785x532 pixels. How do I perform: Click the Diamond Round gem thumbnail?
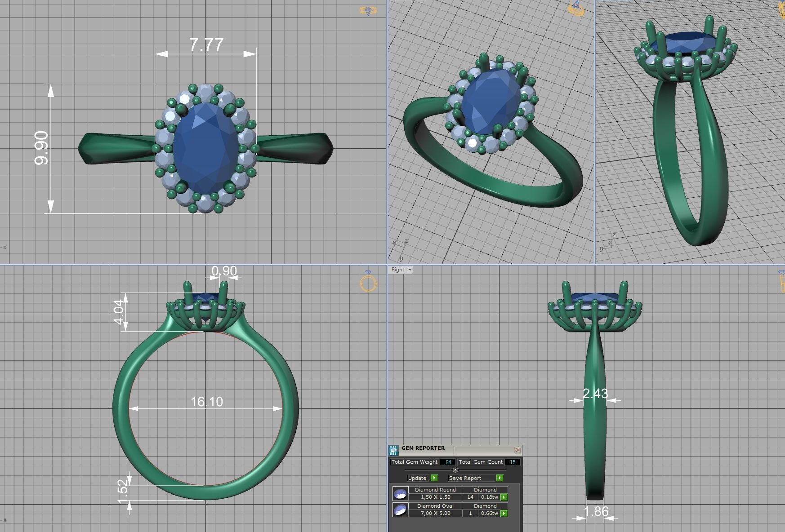(x=400, y=493)
